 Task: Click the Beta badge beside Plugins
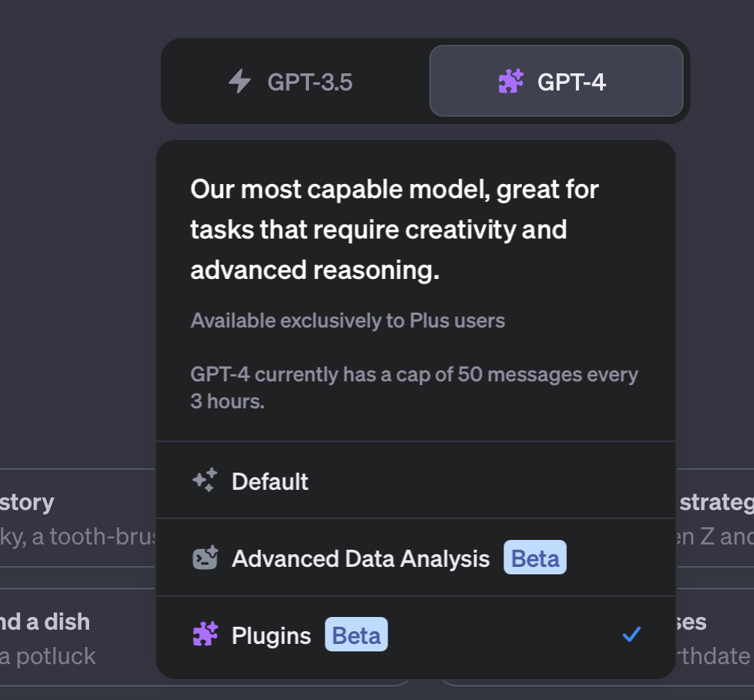pos(356,635)
